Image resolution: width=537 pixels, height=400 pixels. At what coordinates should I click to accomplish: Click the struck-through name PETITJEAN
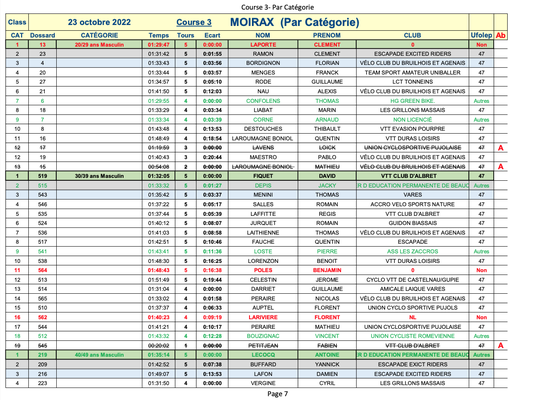pos(263,346)
